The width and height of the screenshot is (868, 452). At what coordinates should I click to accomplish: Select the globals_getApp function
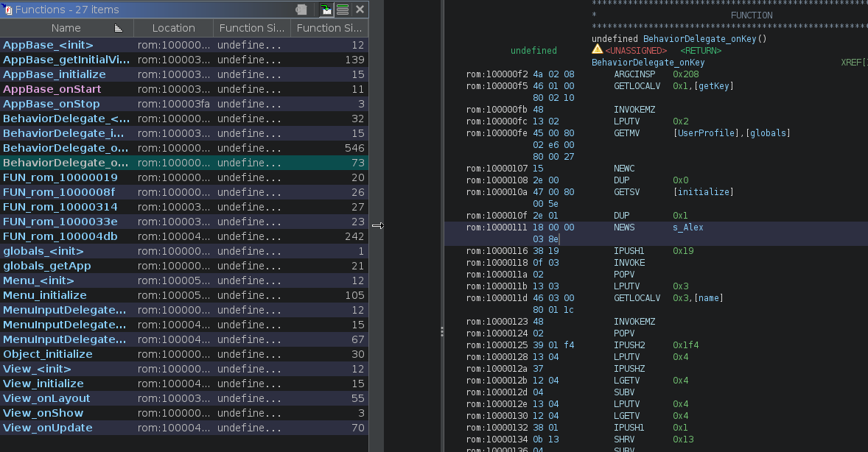(47, 266)
